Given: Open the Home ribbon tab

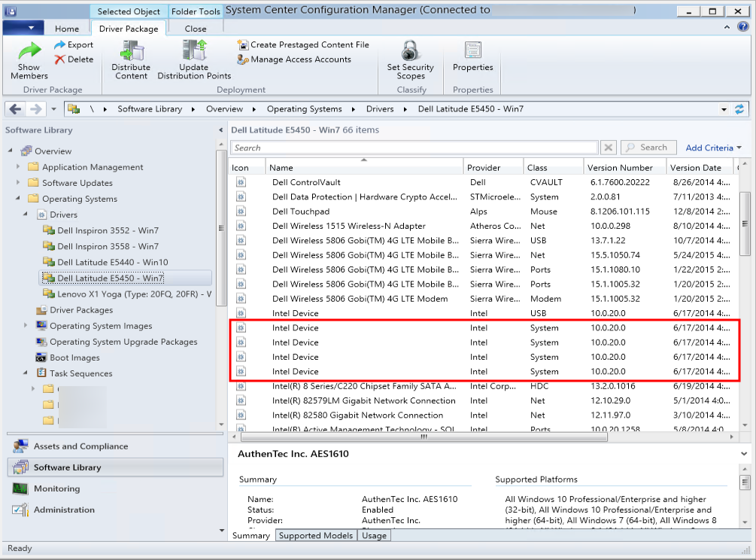Looking at the screenshot, I should (x=66, y=29).
